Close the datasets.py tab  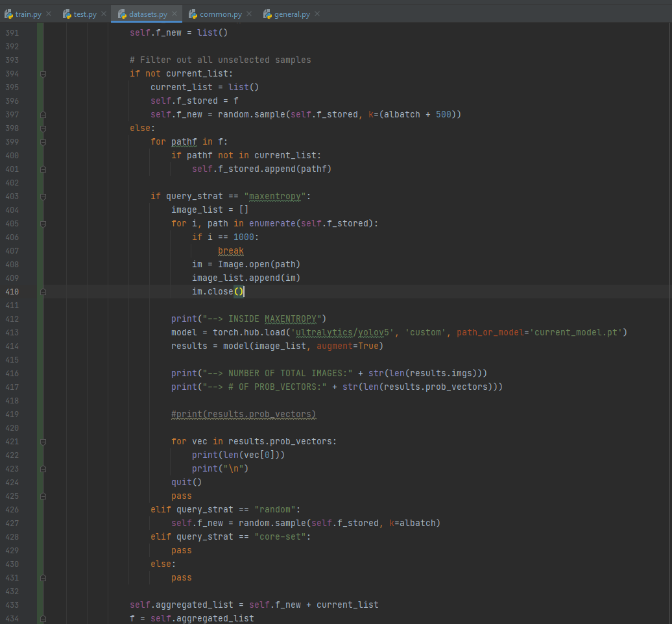[x=174, y=14]
